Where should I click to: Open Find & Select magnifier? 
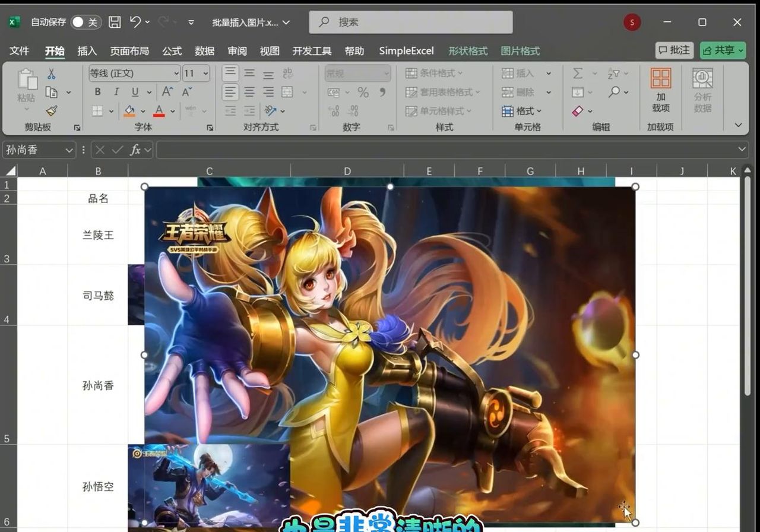point(614,92)
